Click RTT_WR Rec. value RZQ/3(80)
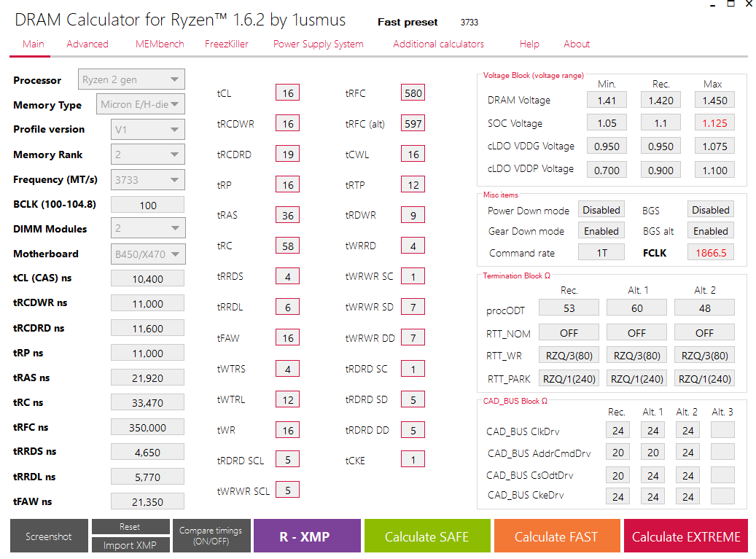Image resolution: width=756 pixels, height=559 pixels. coord(569,356)
